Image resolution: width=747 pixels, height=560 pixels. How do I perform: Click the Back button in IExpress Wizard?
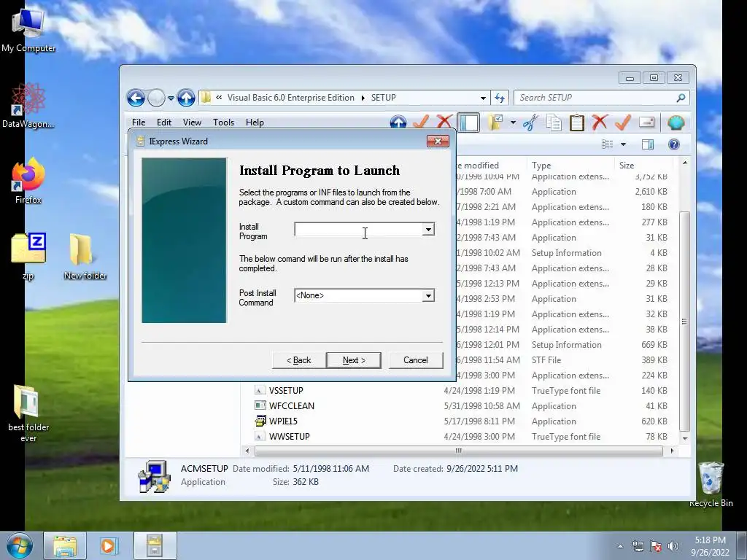[298, 360]
